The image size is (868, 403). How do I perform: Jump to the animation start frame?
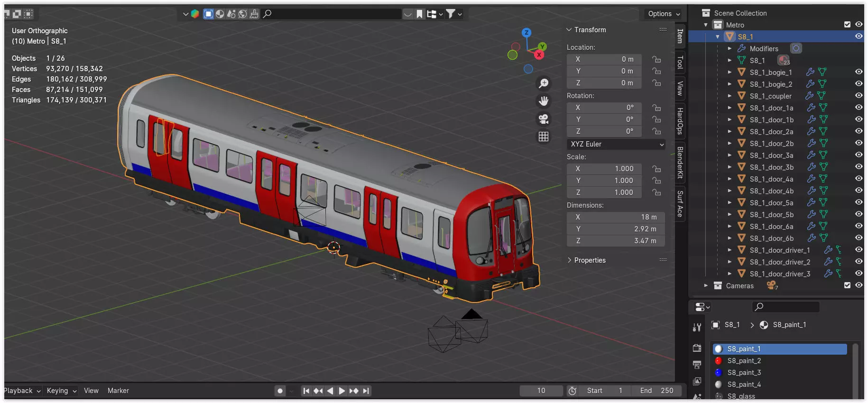(306, 391)
